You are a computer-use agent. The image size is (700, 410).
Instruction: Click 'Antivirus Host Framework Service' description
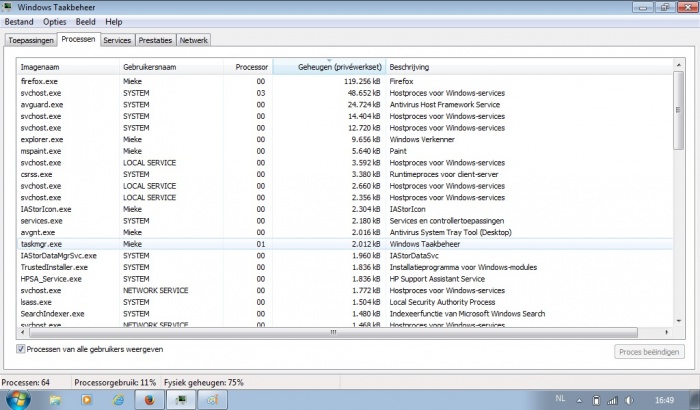pos(445,105)
